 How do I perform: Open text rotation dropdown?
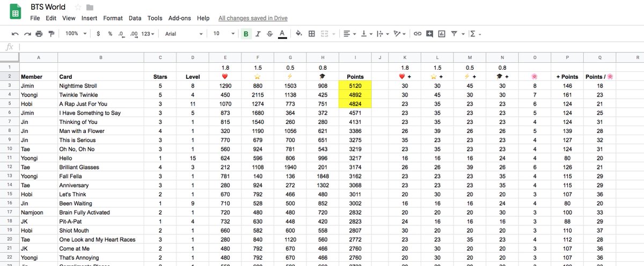[399, 34]
